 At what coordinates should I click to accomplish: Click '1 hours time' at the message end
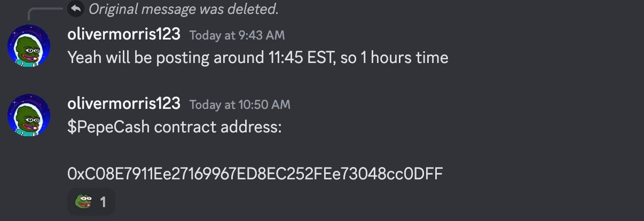click(405, 58)
